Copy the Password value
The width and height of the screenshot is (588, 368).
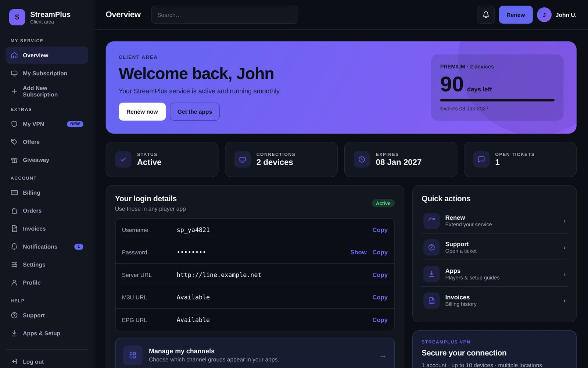click(380, 252)
